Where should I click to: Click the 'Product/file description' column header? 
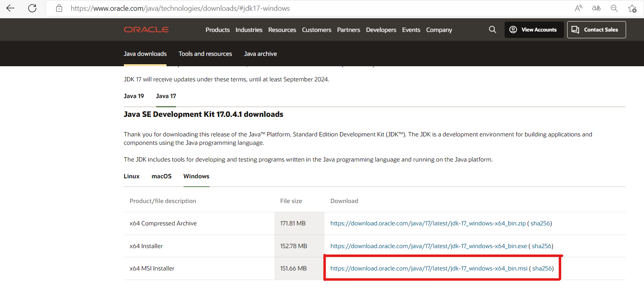pos(163,201)
